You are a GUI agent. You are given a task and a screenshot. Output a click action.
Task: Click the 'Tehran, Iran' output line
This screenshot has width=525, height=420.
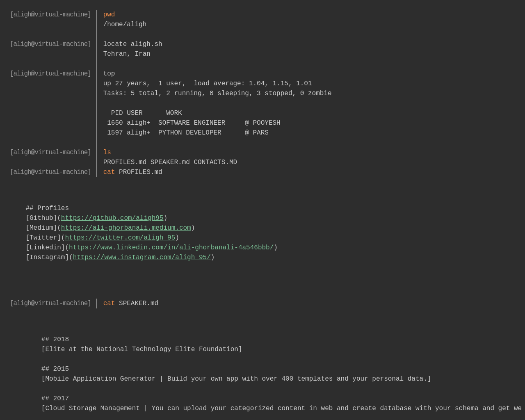pyautogui.click(x=127, y=54)
